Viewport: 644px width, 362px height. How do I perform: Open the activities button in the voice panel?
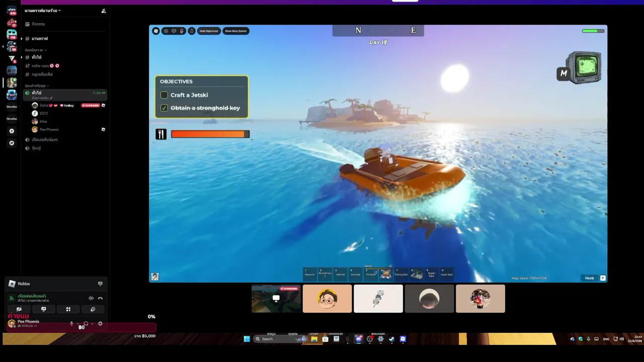pos(68,309)
